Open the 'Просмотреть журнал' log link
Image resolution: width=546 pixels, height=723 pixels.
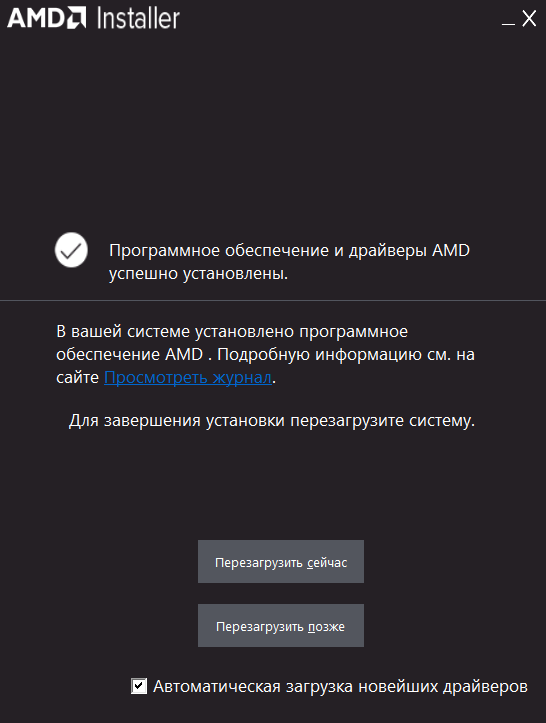coord(188,378)
